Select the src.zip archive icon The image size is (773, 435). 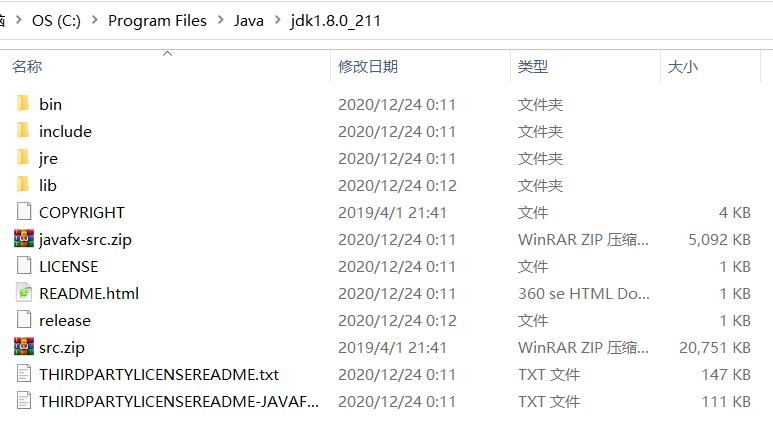pyautogui.click(x=24, y=347)
